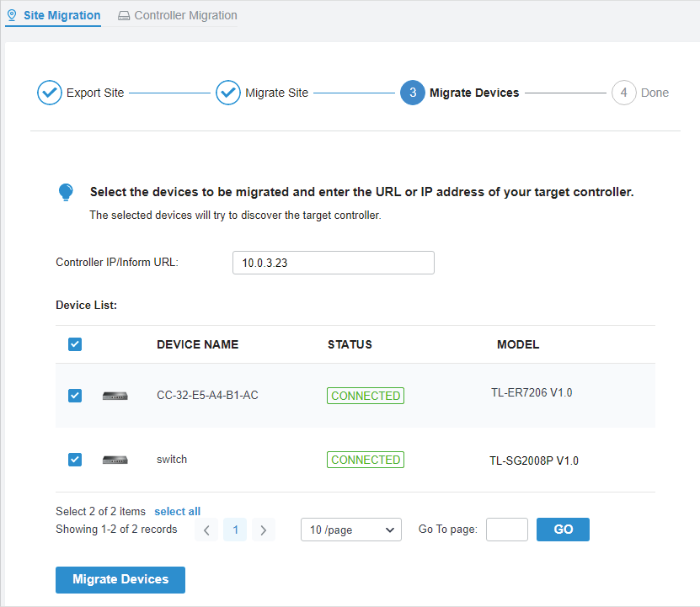Focus the Controller IP/Inform URL field

[334, 263]
